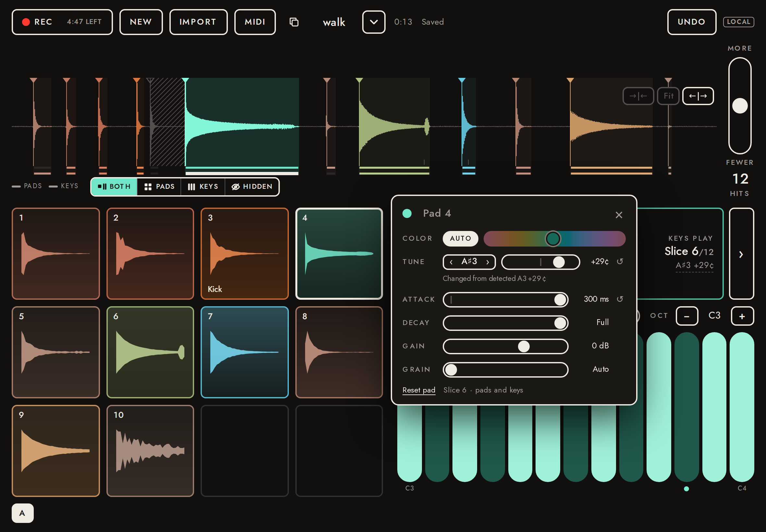Screen dimensions: 766x532
Task: Click the A bank button
Action: tap(22, 513)
